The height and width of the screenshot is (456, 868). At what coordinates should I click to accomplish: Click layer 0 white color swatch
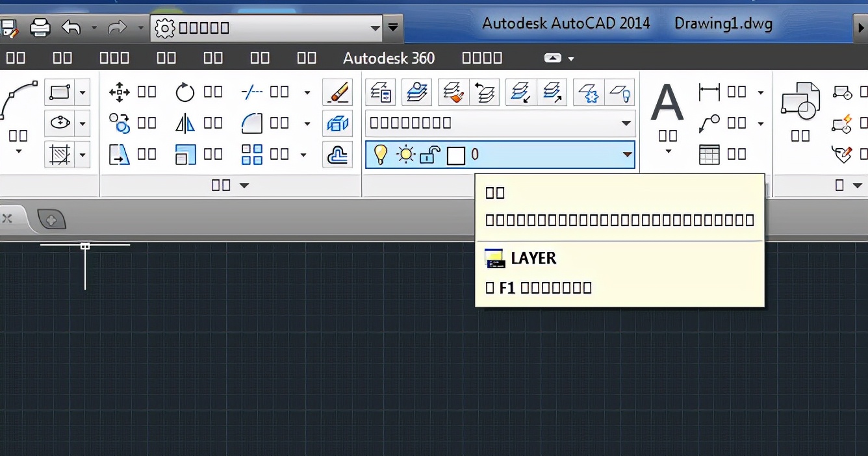[x=456, y=155]
